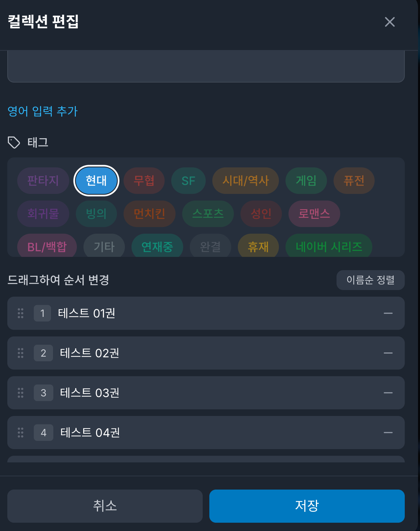Close the 컬렉션 편집 dialog
The image size is (420, 531).
390,22
